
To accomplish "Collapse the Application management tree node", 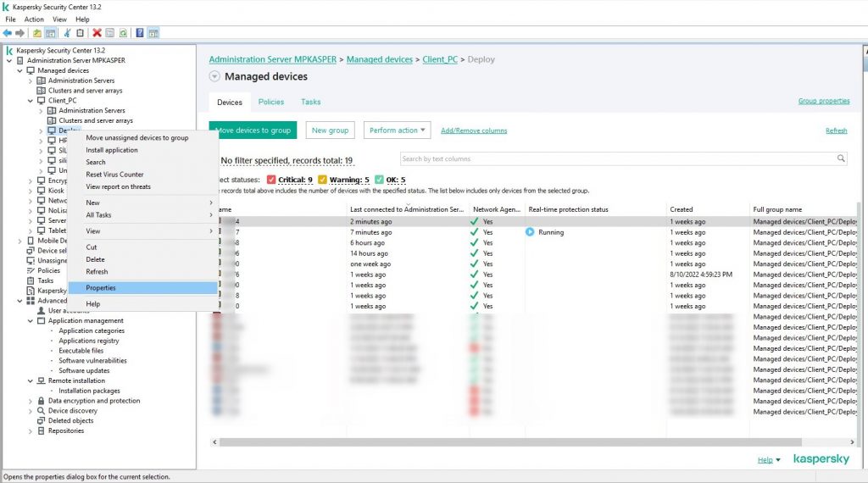I will [x=31, y=321].
